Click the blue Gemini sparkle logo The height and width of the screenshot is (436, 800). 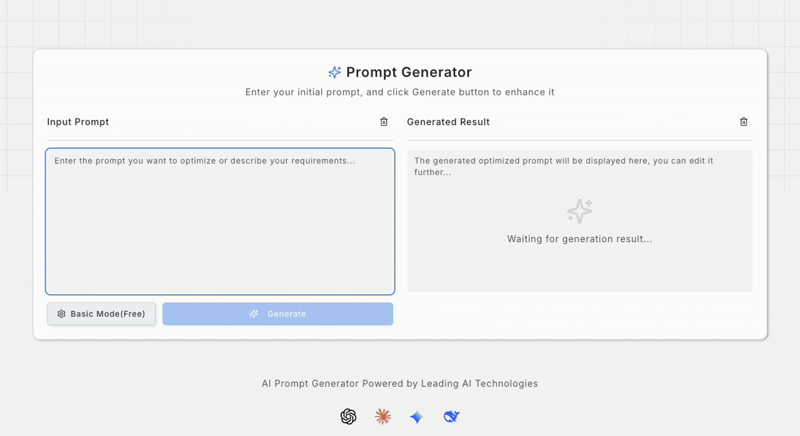pos(417,417)
